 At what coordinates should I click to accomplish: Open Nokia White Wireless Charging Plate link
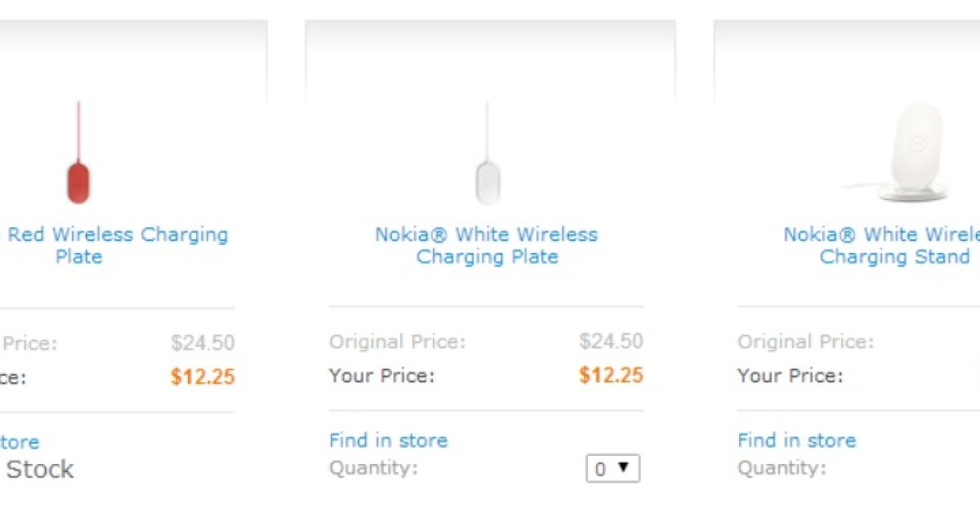click(x=487, y=245)
